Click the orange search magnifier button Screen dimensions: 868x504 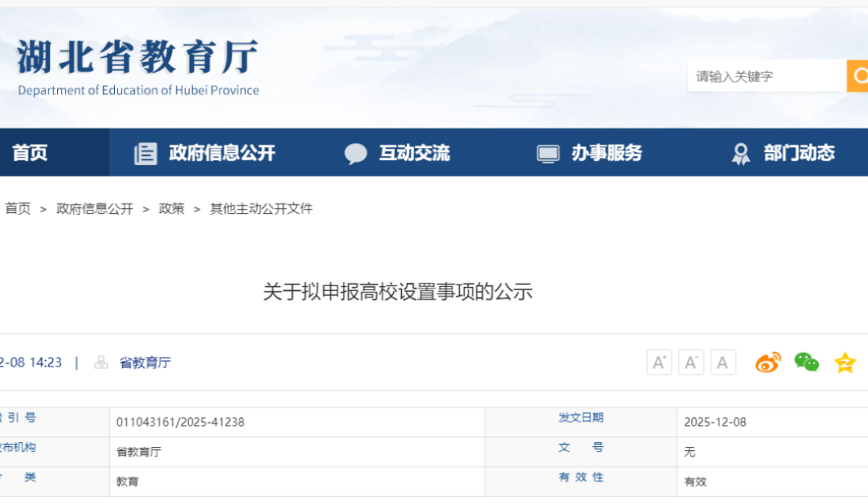coord(858,76)
